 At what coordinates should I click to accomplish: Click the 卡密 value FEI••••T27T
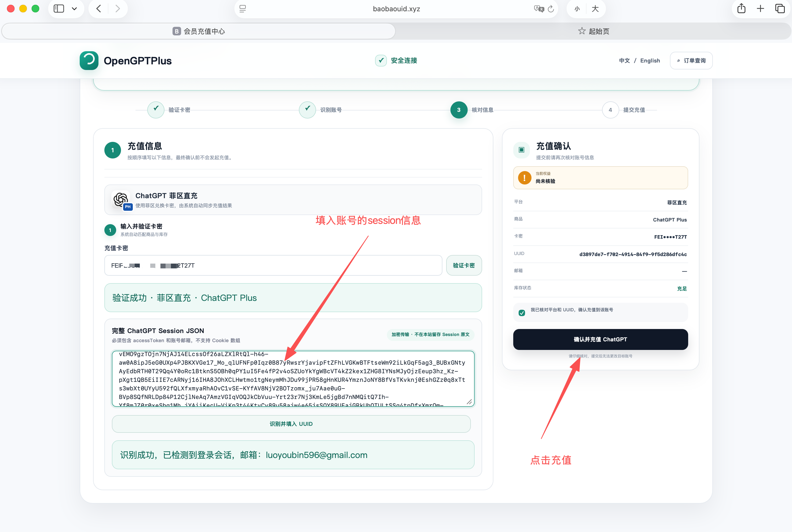click(x=670, y=237)
